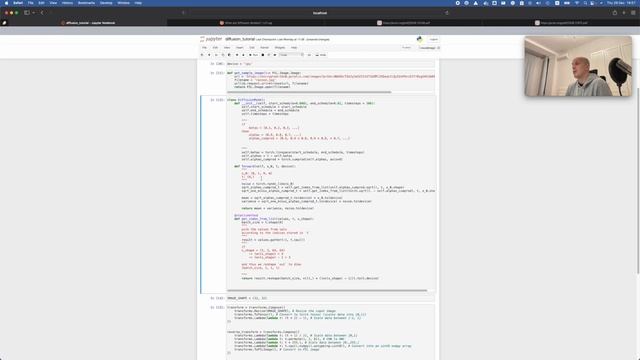Switch to the diffusion_tutorial Jupyter tab
Screen dimensions: 640x360
click(88, 23)
